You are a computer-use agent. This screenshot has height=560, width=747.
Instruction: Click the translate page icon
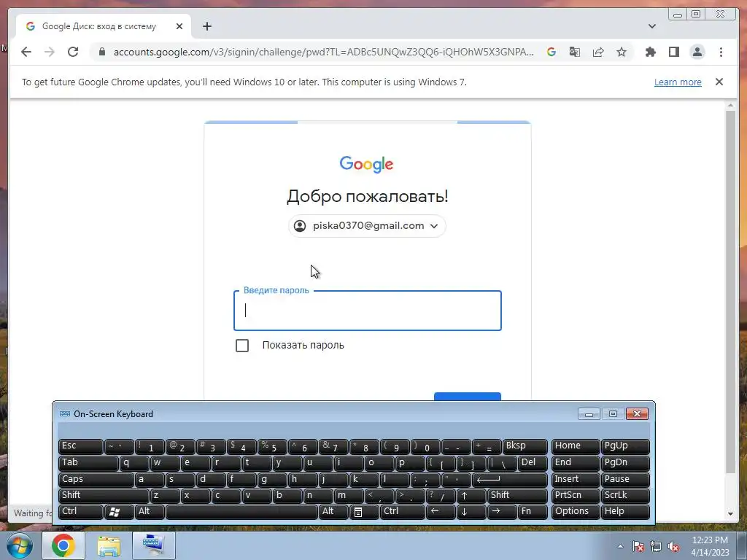(x=575, y=52)
